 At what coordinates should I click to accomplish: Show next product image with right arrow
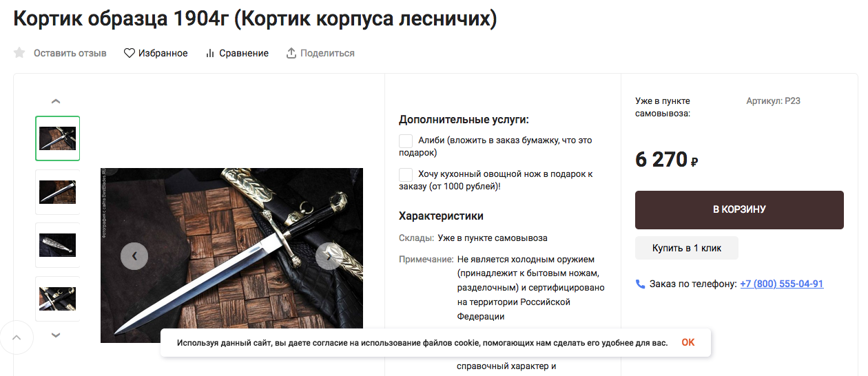pyautogui.click(x=329, y=256)
